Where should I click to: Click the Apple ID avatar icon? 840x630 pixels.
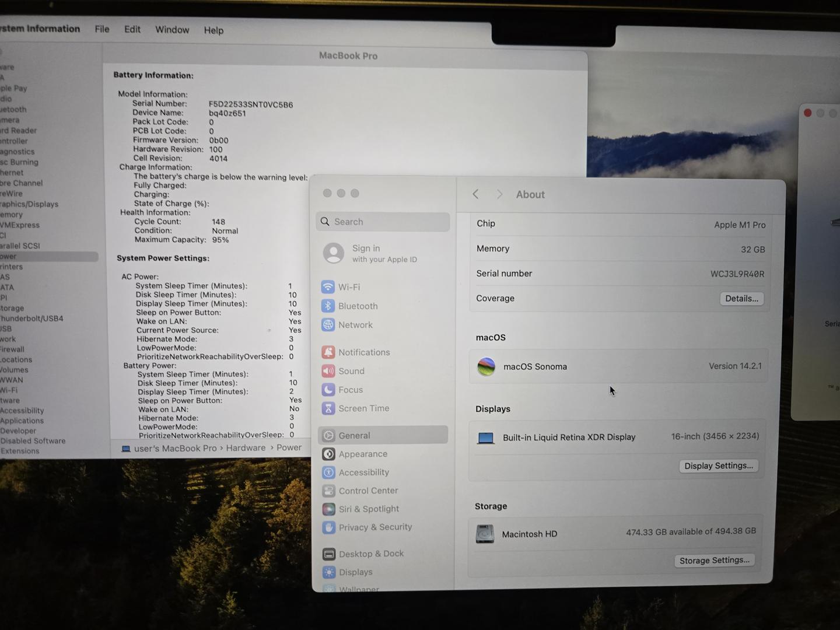334,253
